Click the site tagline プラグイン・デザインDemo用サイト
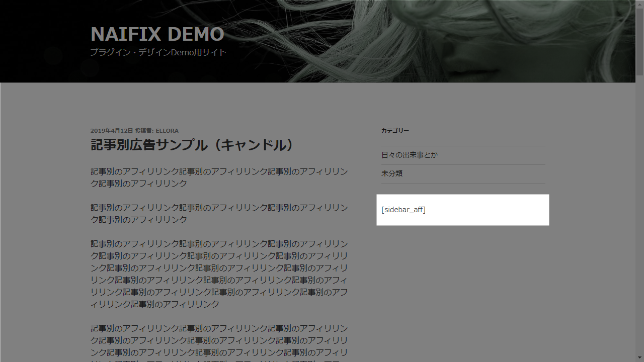644x362 pixels. (158, 52)
